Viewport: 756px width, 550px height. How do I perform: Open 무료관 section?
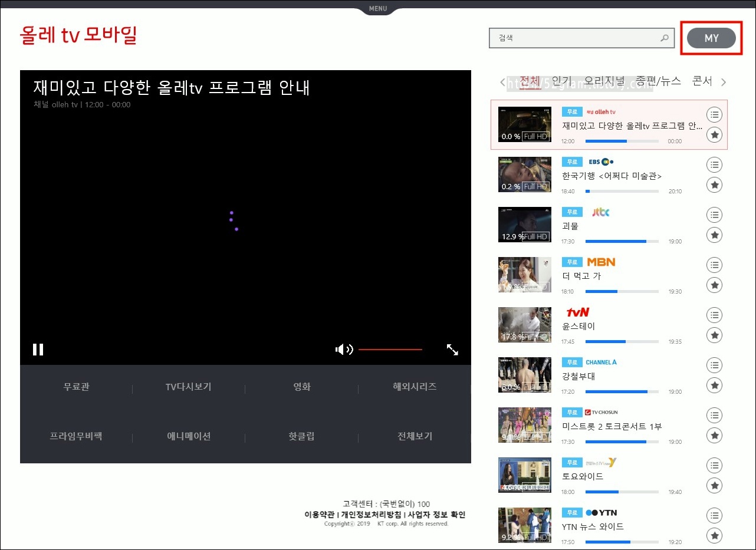(x=77, y=387)
